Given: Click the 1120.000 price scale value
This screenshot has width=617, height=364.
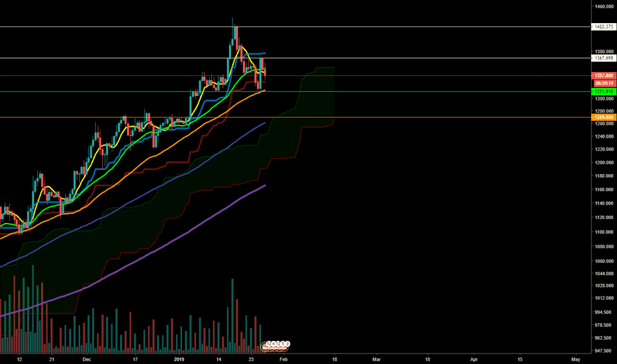Looking at the screenshot, I should [604, 217].
